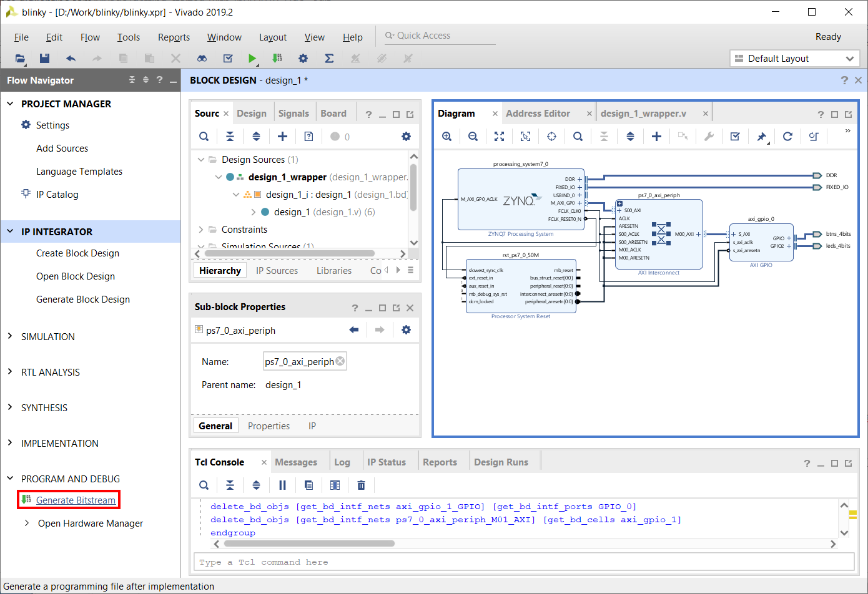
Task: Switch to the Address Editor tab
Action: click(x=538, y=114)
